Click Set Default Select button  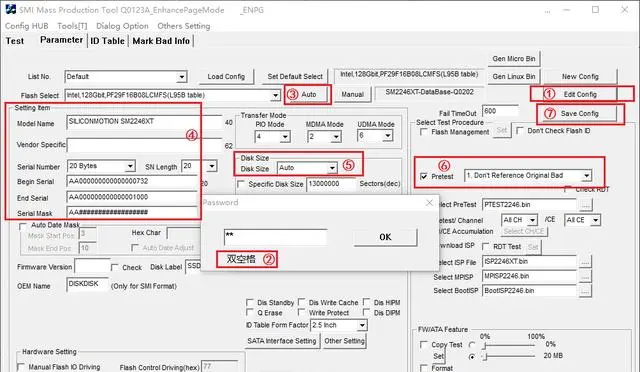point(295,76)
